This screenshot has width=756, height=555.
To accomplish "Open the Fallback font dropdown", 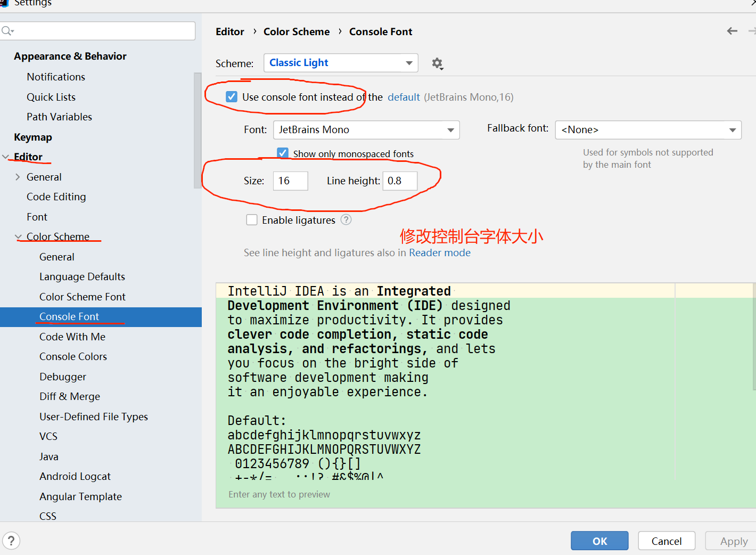I will pyautogui.click(x=648, y=130).
